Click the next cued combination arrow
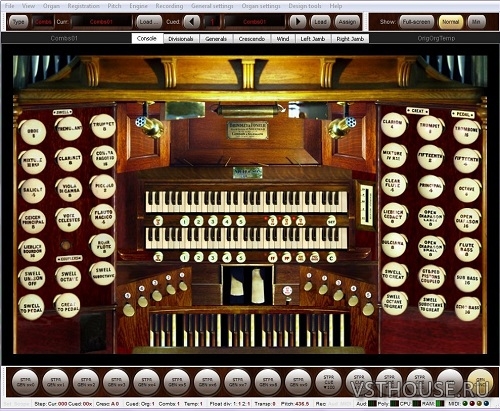 coord(298,22)
